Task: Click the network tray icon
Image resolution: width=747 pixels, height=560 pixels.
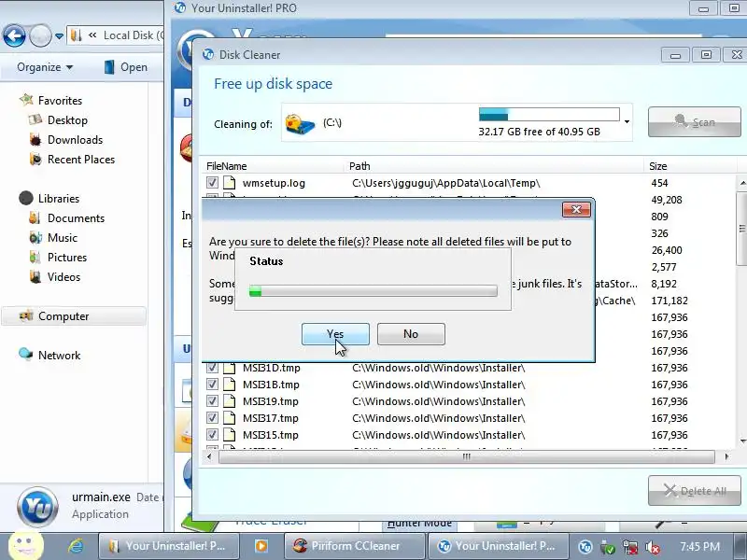Action: coord(629,547)
